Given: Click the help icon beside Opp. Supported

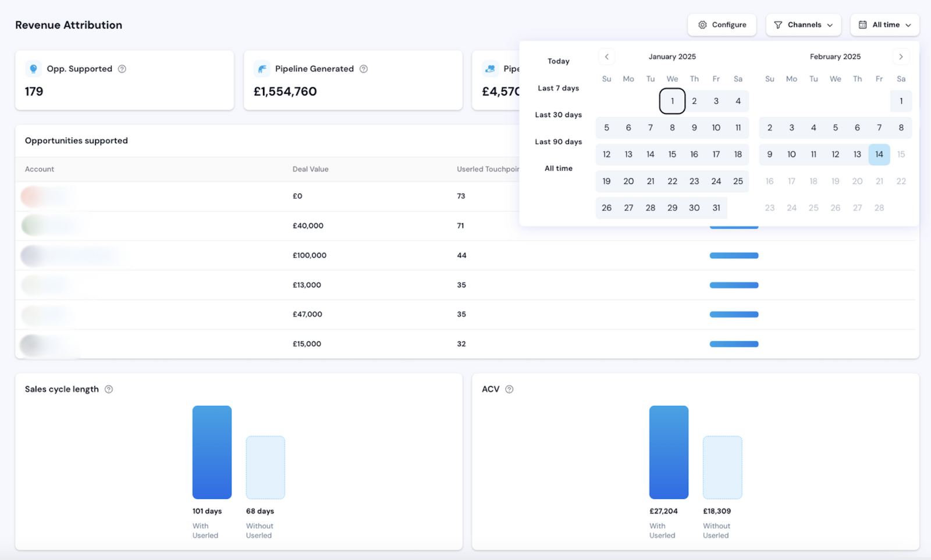Looking at the screenshot, I should pyautogui.click(x=122, y=69).
